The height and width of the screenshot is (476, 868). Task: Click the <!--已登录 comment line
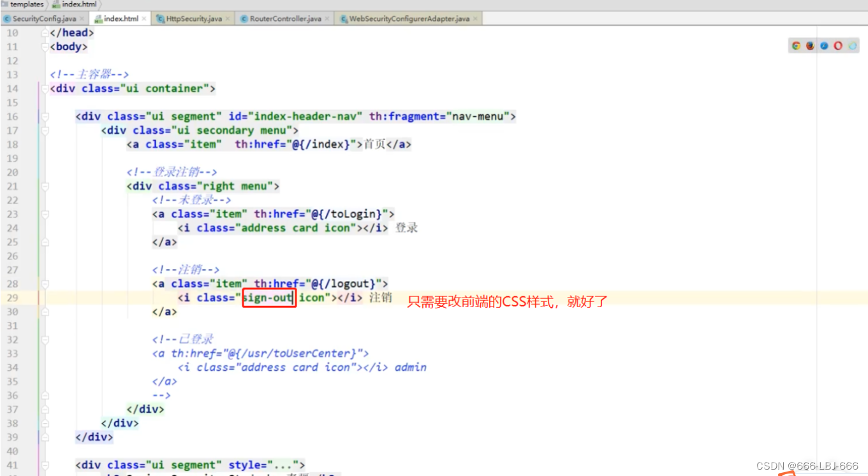click(x=183, y=340)
